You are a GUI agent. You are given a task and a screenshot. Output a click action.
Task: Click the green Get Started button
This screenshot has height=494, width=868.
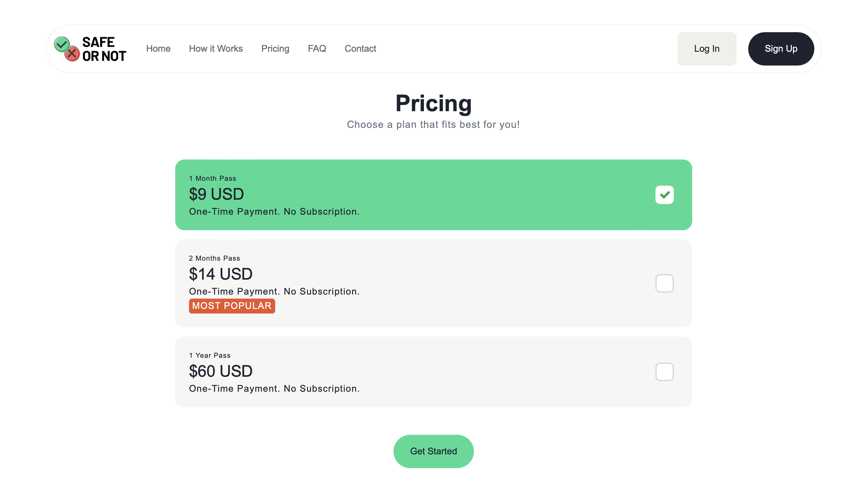(433, 451)
